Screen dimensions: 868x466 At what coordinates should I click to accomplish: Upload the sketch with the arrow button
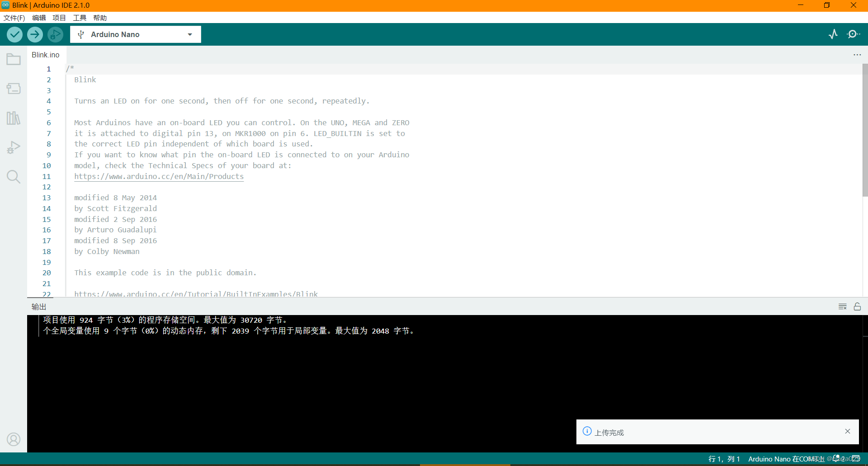point(35,34)
